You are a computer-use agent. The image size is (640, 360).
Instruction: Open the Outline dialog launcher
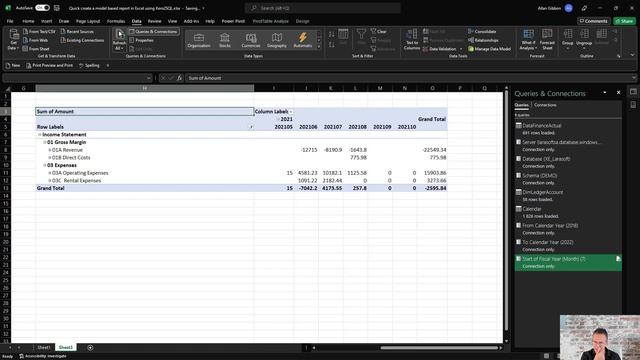pyautogui.click(x=619, y=56)
